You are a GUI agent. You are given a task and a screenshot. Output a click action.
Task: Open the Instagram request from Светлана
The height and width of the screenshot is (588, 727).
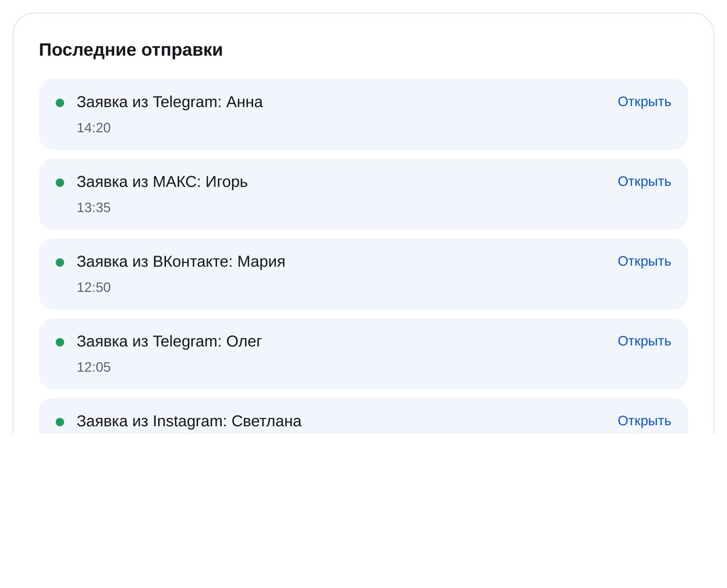pyautogui.click(x=644, y=421)
